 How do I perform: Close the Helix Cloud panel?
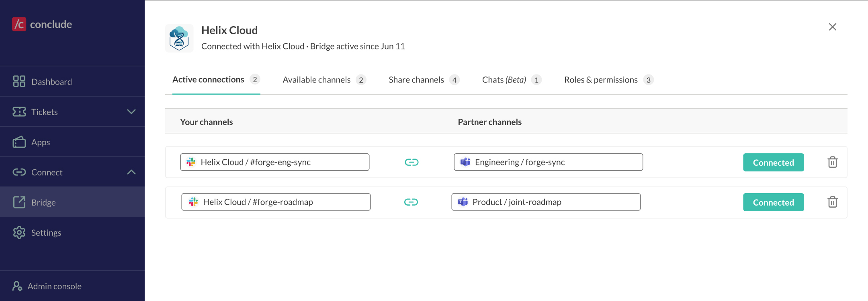[x=833, y=27]
